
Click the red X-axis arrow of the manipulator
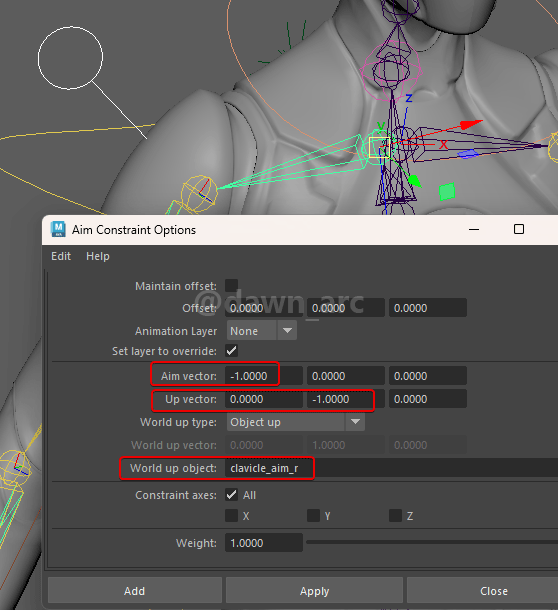point(470,124)
